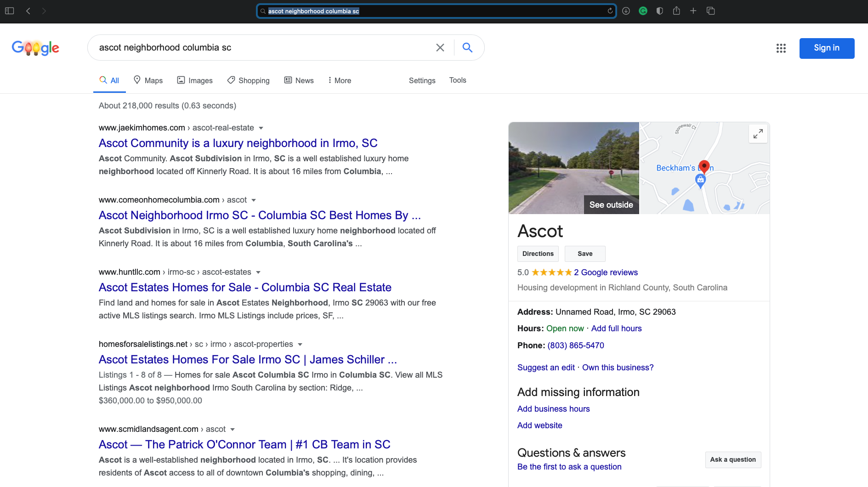This screenshot has width=868, height=487.
Task: Open Ascot Neighborhood Irmo SC result
Action: click(260, 215)
